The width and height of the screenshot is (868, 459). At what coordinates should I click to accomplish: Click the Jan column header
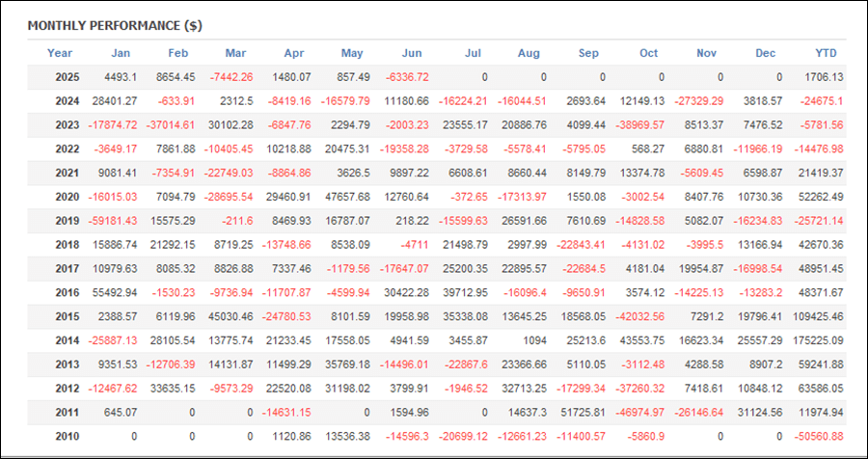pyautogui.click(x=121, y=53)
